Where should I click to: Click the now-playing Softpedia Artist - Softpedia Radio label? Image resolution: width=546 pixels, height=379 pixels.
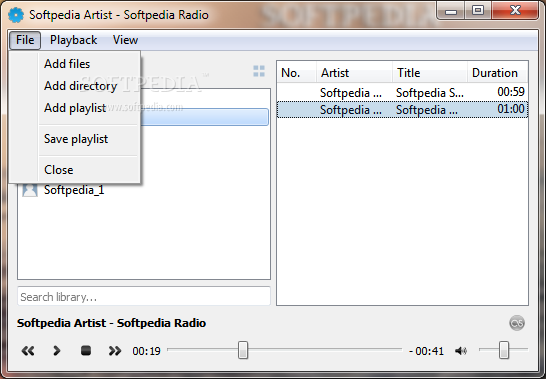pos(111,323)
